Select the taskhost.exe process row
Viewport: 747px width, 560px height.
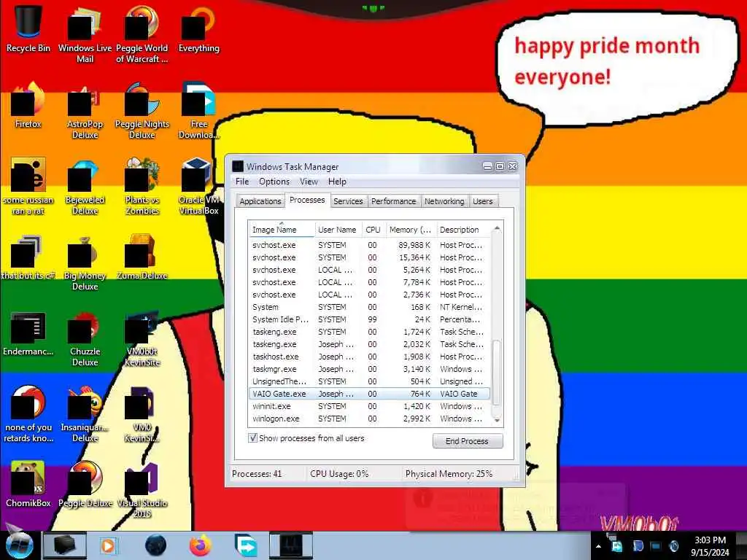pyautogui.click(x=370, y=357)
